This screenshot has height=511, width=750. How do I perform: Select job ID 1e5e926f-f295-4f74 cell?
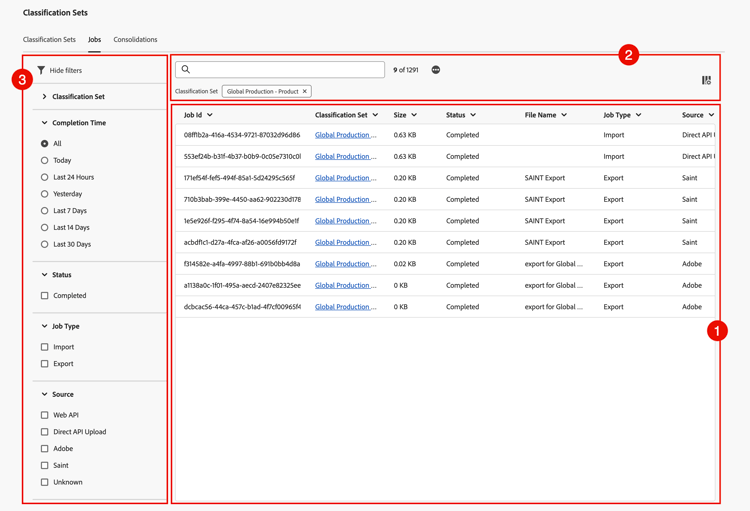pos(242,221)
